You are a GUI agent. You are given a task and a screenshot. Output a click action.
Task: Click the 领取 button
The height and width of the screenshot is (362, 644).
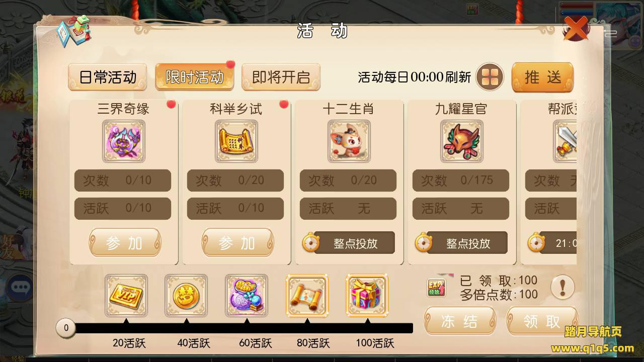tap(542, 321)
